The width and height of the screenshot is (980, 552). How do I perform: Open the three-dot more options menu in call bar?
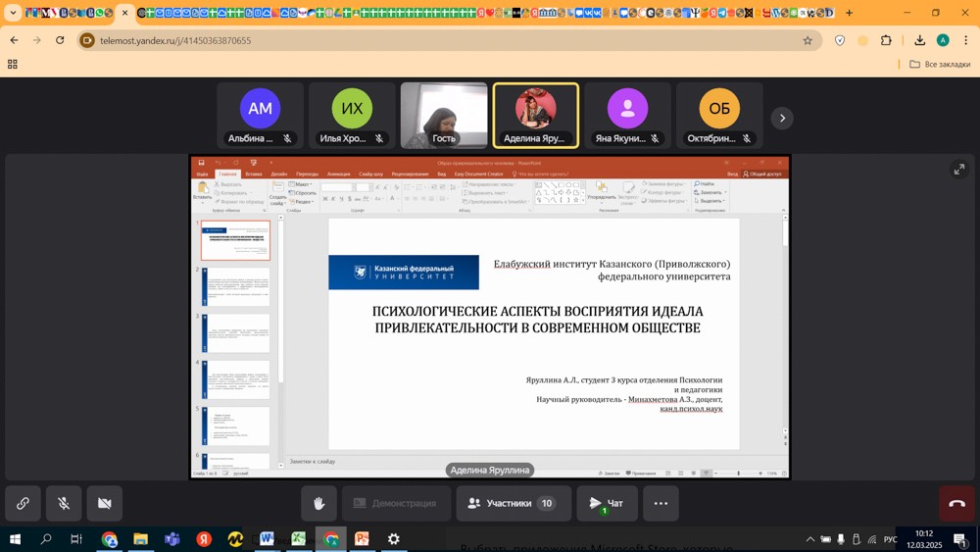pyautogui.click(x=661, y=503)
